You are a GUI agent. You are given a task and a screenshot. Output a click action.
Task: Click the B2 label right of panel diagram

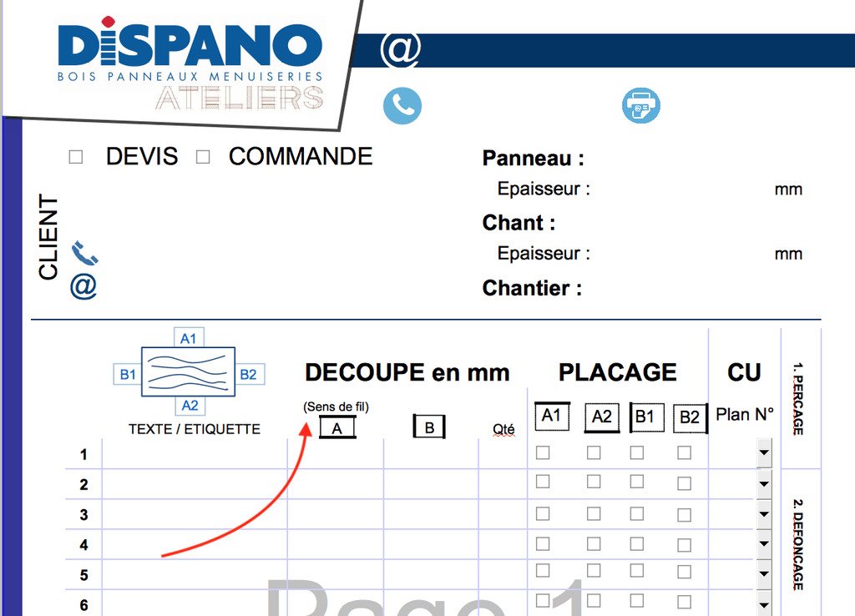pos(249,375)
